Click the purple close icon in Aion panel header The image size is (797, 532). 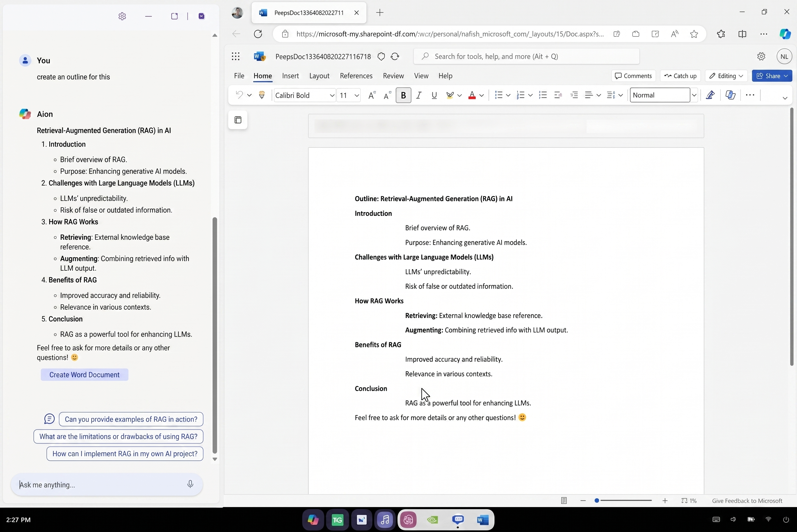(201, 16)
